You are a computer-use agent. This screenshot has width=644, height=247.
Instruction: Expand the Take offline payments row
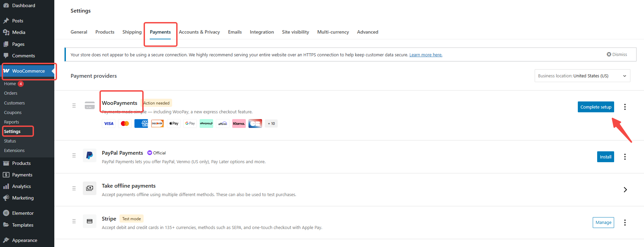[625, 190]
